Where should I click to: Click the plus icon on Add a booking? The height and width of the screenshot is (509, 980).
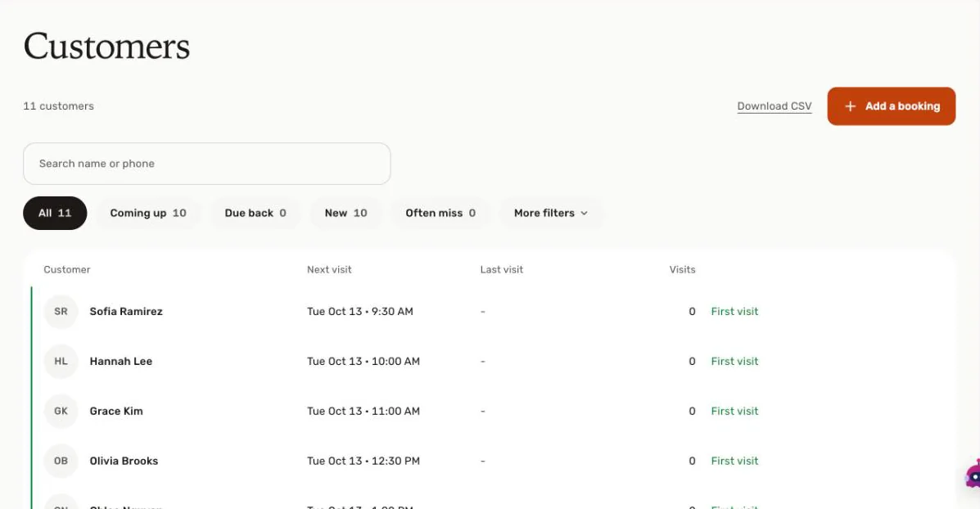click(x=850, y=106)
